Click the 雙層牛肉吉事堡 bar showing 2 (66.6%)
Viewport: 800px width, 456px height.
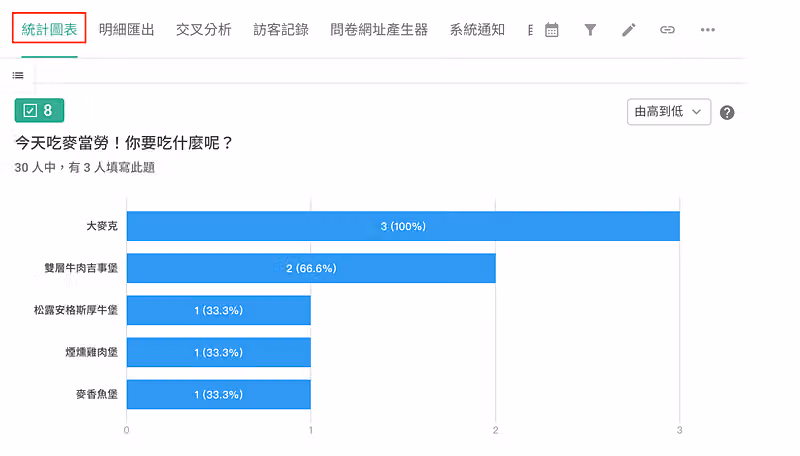click(x=311, y=268)
